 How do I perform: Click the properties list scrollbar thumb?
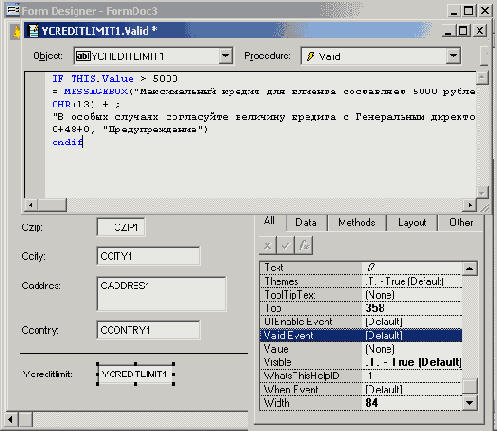tap(470, 386)
